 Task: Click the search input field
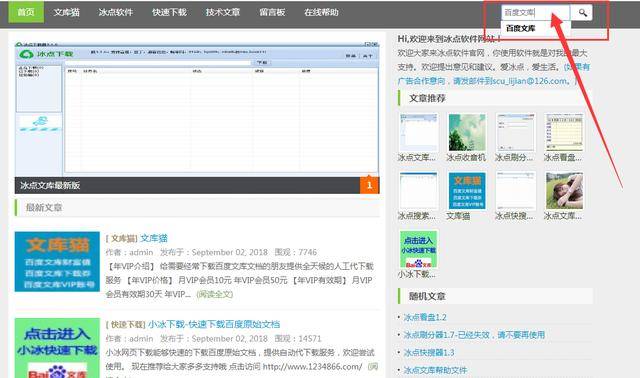click(536, 13)
